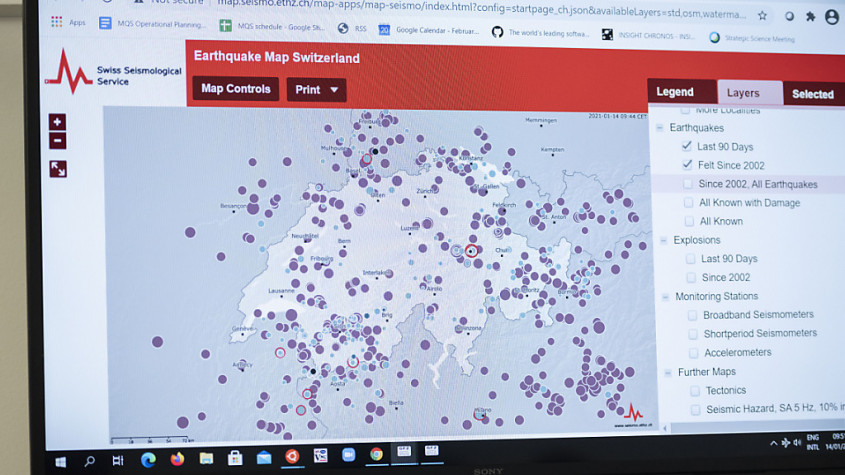Collapse the Monitoring Stations group
This screenshot has height=475, width=845.
point(666,297)
